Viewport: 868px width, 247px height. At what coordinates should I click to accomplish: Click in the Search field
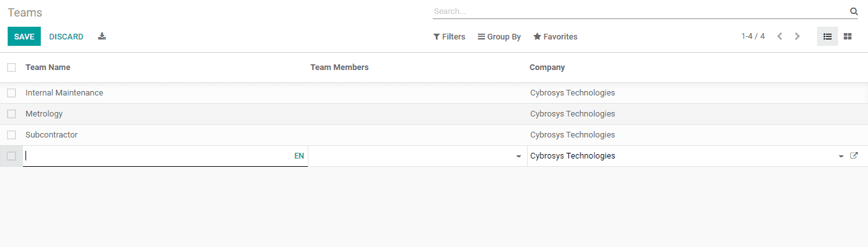[x=640, y=11]
